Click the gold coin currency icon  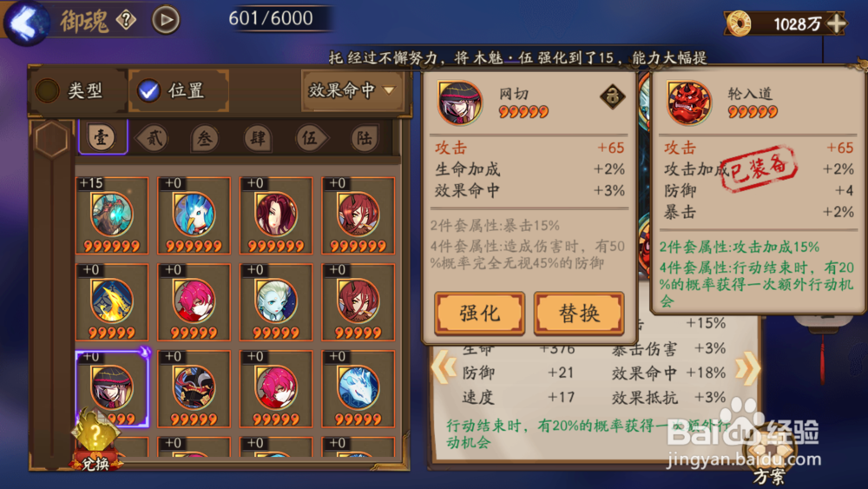739,23
